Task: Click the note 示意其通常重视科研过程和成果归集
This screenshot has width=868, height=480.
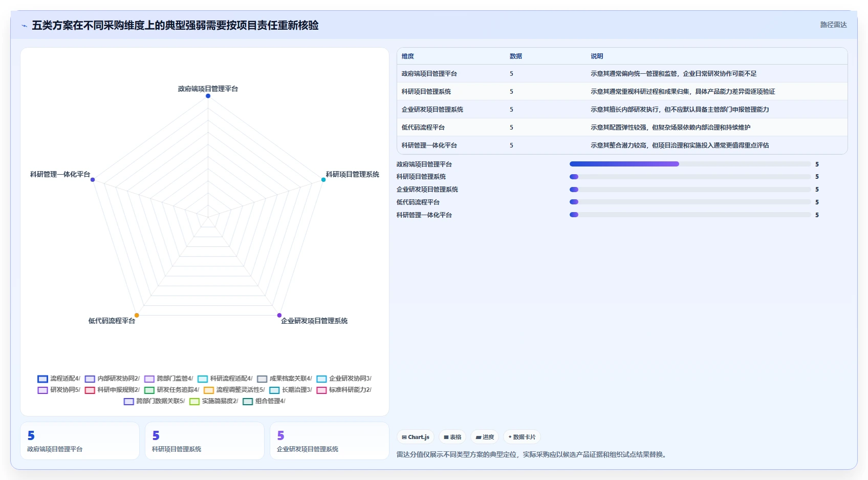Action: 683,92
